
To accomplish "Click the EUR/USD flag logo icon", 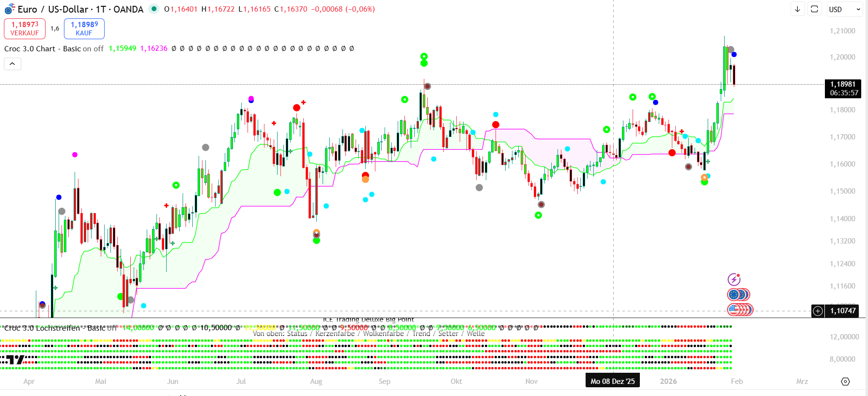I will point(10,9).
